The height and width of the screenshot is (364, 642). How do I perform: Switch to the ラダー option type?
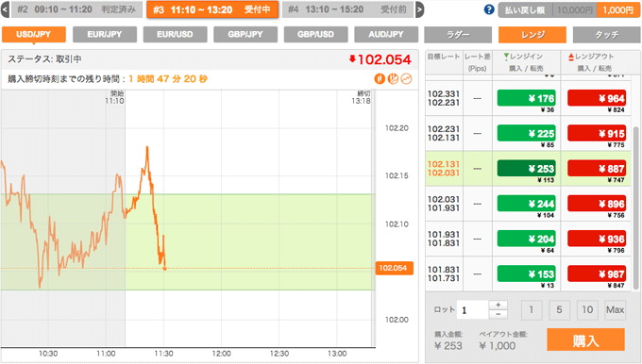click(x=458, y=35)
